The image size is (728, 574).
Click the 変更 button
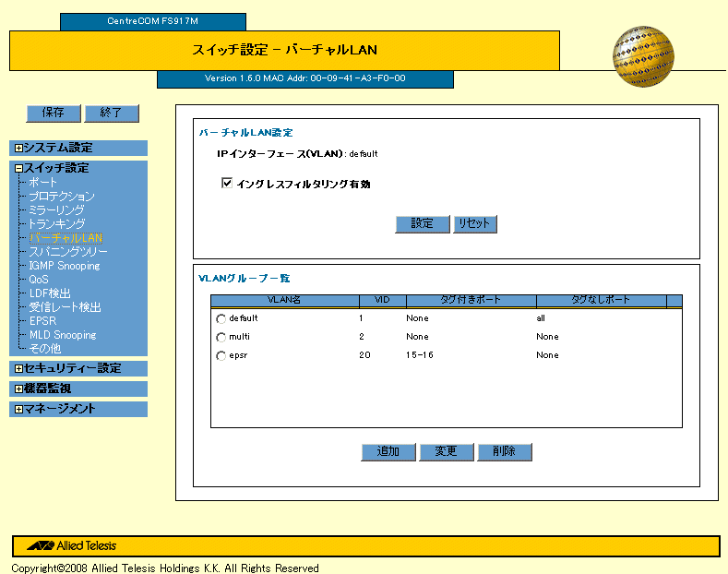[x=447, y=452]
